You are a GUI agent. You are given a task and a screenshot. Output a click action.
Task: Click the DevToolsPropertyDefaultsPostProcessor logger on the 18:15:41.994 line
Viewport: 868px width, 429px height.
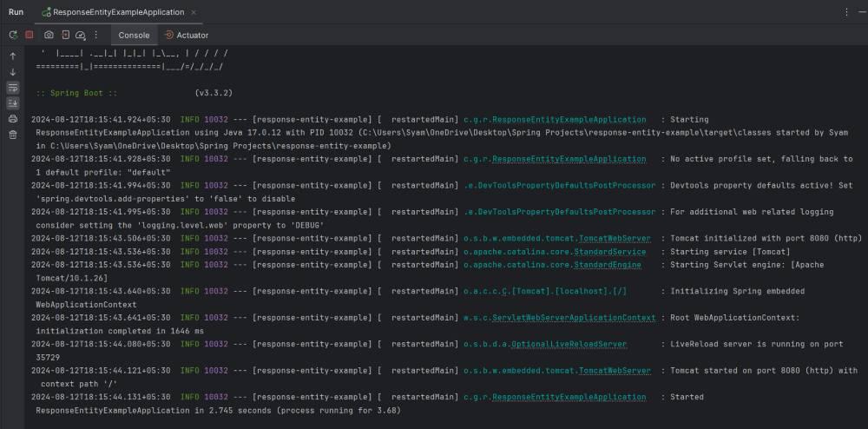(x=559, y=186)
